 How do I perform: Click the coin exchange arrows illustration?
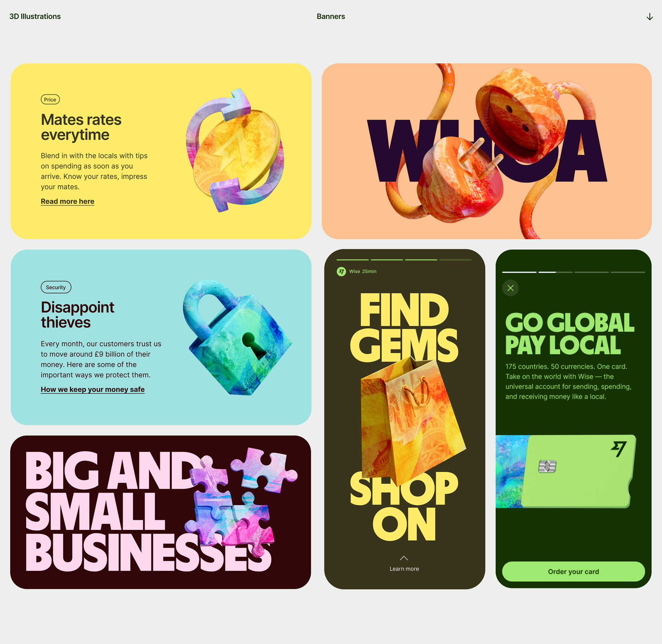(235, 150)
